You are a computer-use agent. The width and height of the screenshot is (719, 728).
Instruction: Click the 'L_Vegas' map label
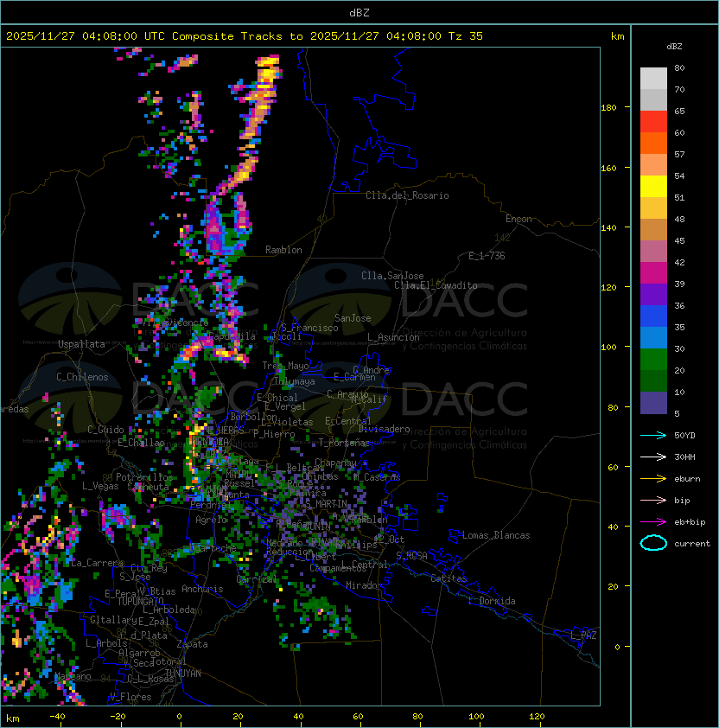[x=100, y=486]
